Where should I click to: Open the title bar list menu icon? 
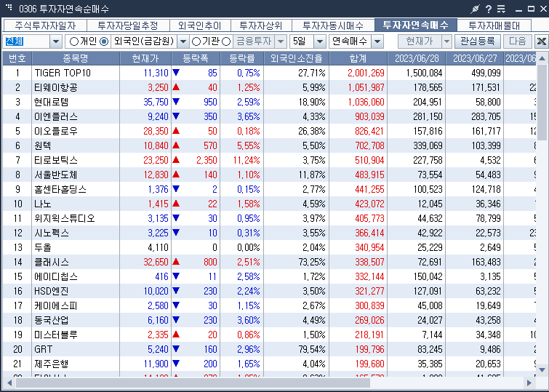coord(502,9)
